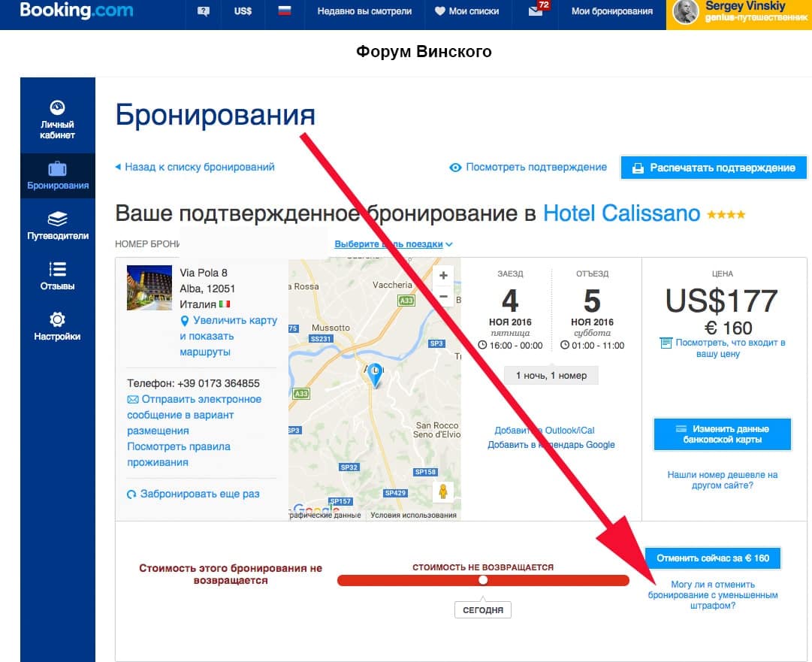Screen dimensions: 812x662
Task: Follow the Hotel Calissano link
Action: coord(621,213)
